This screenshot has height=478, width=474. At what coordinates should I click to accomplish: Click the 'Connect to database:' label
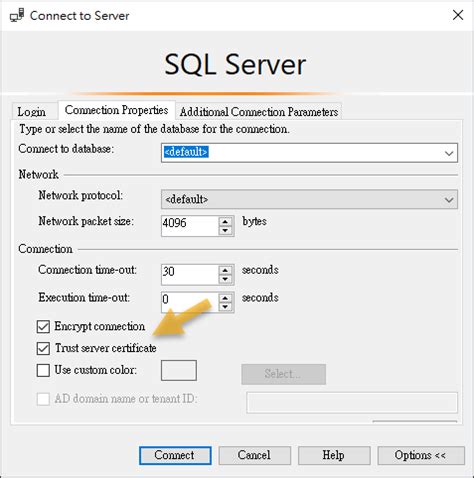pyautogui.click(x=66, y=149)
